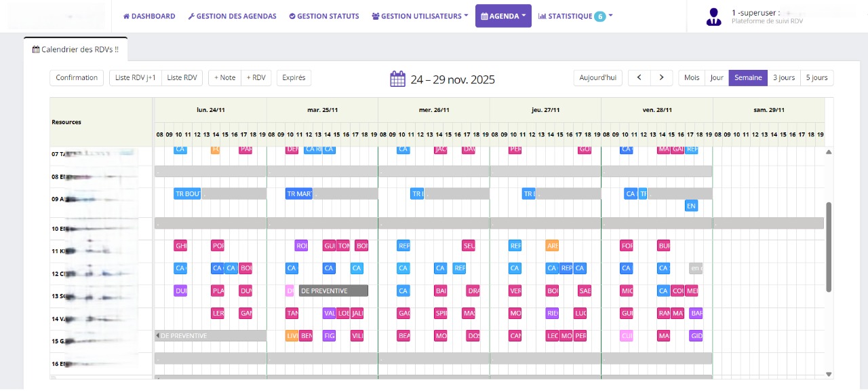Switch calendar to Mois view

tap(692, 78)
